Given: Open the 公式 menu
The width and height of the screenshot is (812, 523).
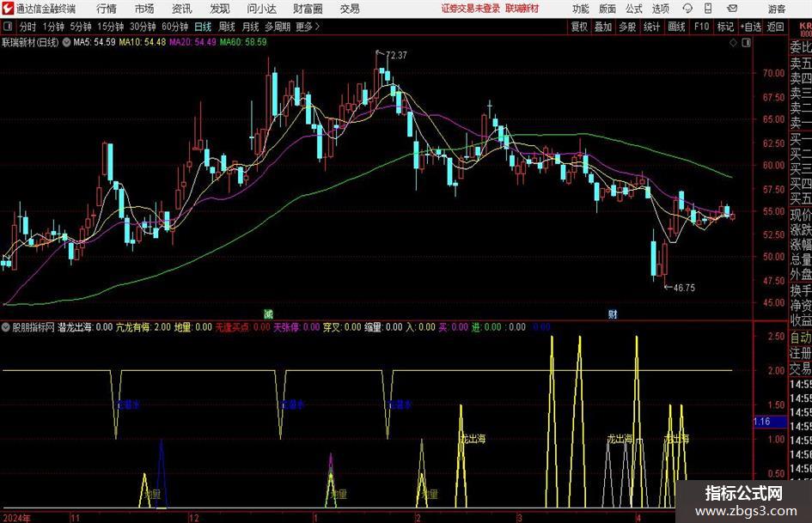Looking at the screenshot, I should tap(634, 9).
